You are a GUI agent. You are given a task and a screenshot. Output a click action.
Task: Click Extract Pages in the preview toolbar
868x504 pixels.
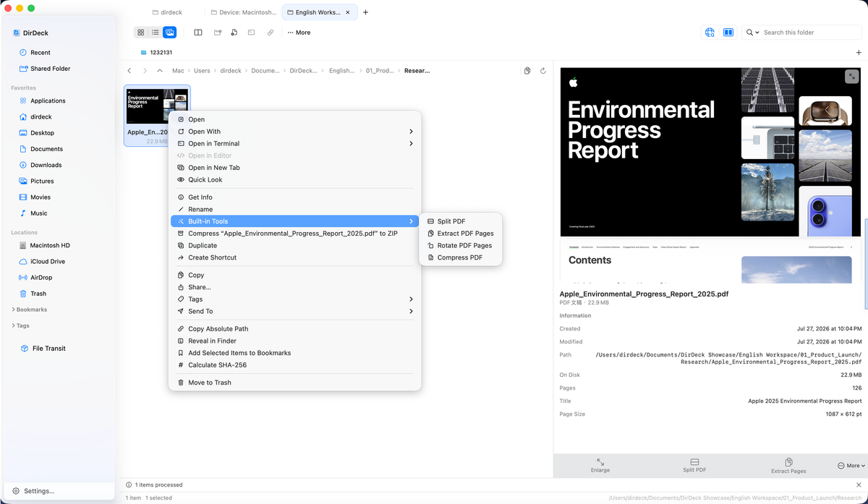tap(788, 465)
